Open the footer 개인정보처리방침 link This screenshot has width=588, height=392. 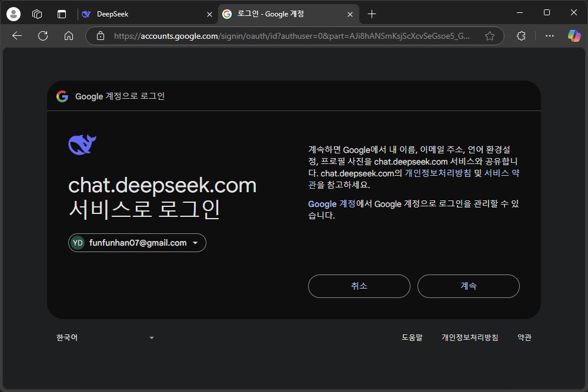[x=470, y=338]
